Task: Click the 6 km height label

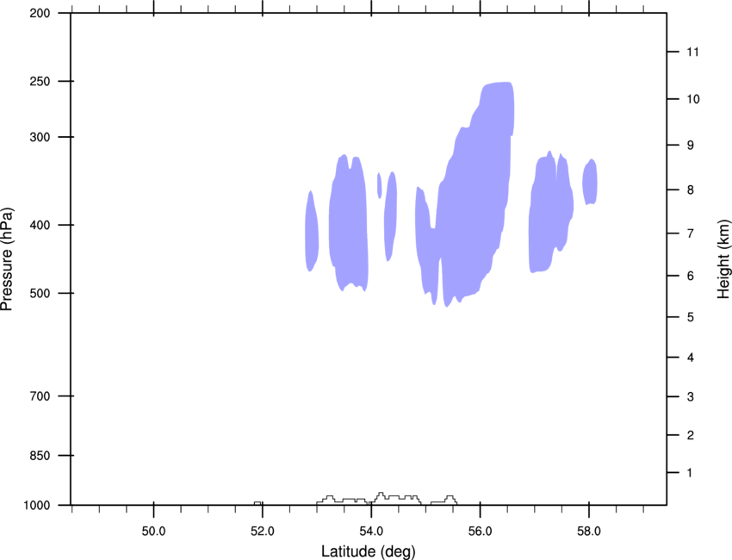Action: (x=690, y=276)
